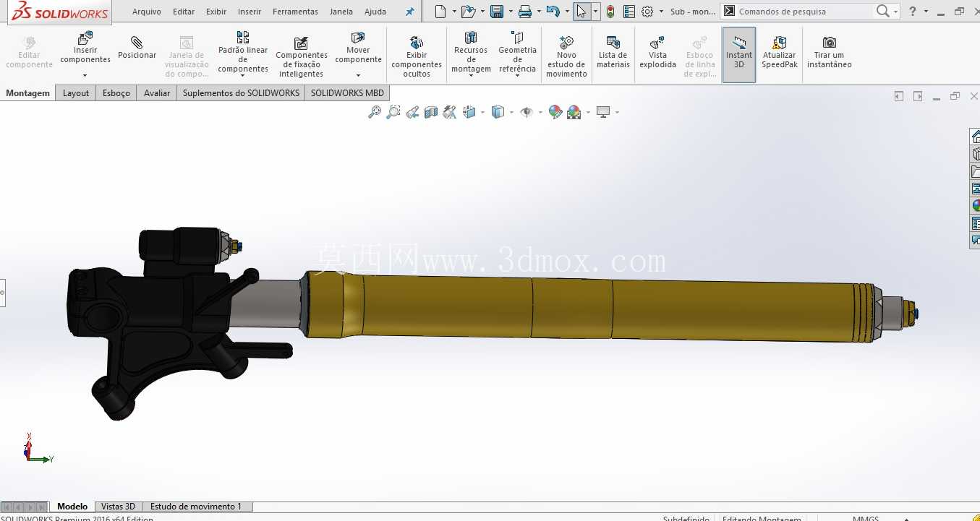Click Dynamic annotation views icon
The height and width of the screenshot is (521, 980).
tap(450, 112)
